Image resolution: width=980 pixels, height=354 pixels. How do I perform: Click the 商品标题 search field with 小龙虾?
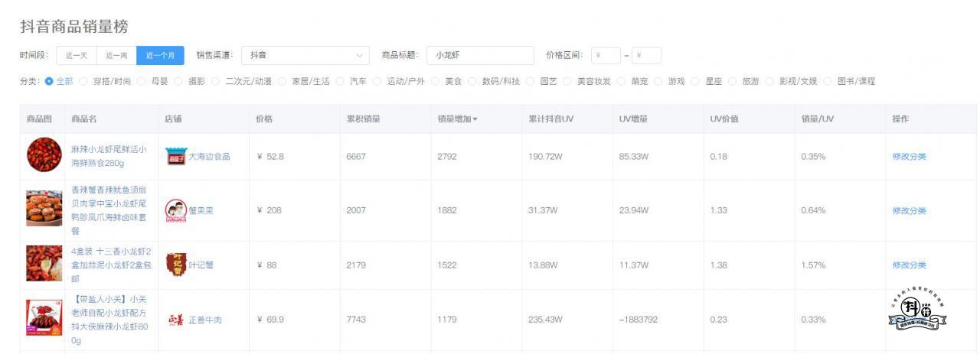[x=480, y=56]
